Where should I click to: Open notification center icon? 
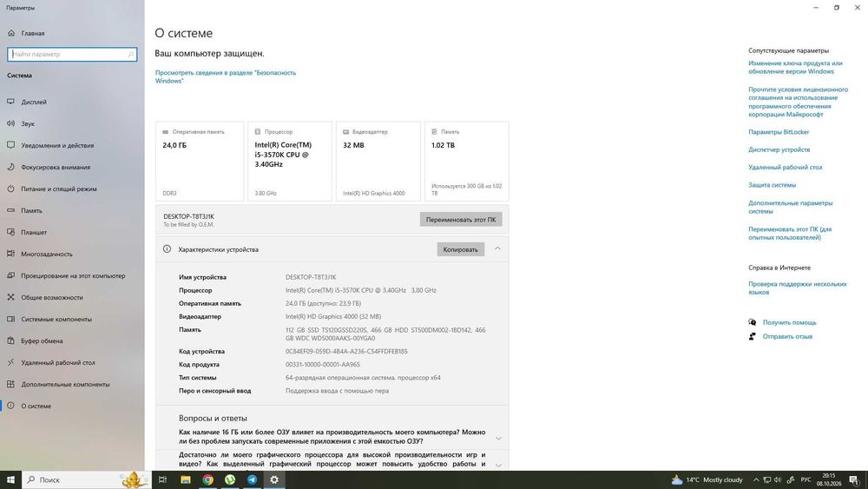[855, 479]
